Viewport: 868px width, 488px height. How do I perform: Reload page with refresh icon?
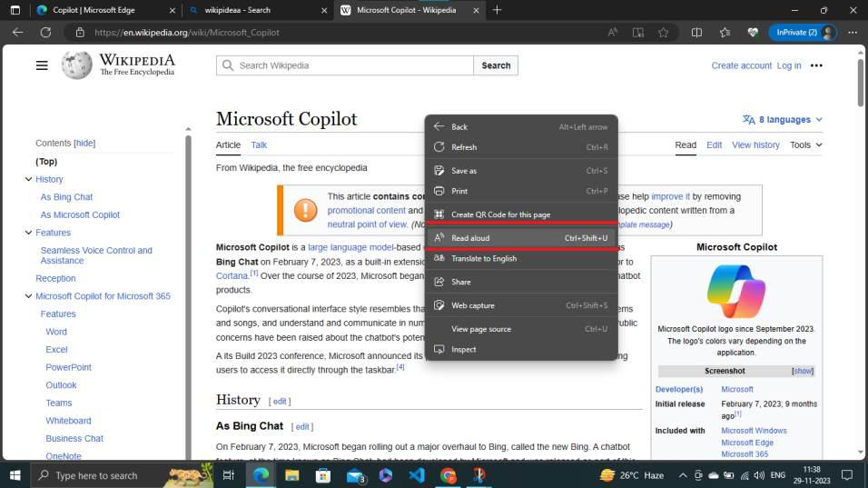pos(45,33)
